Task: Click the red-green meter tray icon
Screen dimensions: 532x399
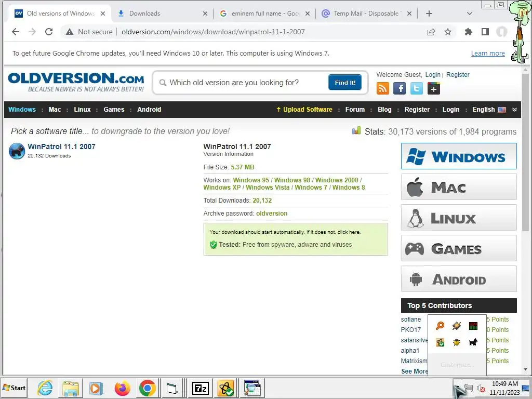Action: tap(473, 326)
